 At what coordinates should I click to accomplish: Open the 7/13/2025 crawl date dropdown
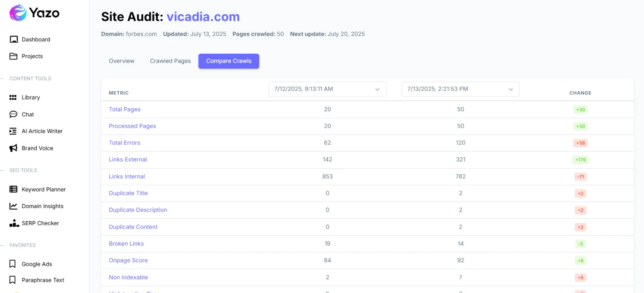point(460,89)
